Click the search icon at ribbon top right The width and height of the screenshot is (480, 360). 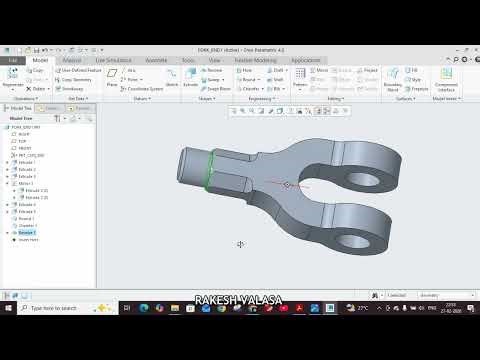click(x=456, y=60)
